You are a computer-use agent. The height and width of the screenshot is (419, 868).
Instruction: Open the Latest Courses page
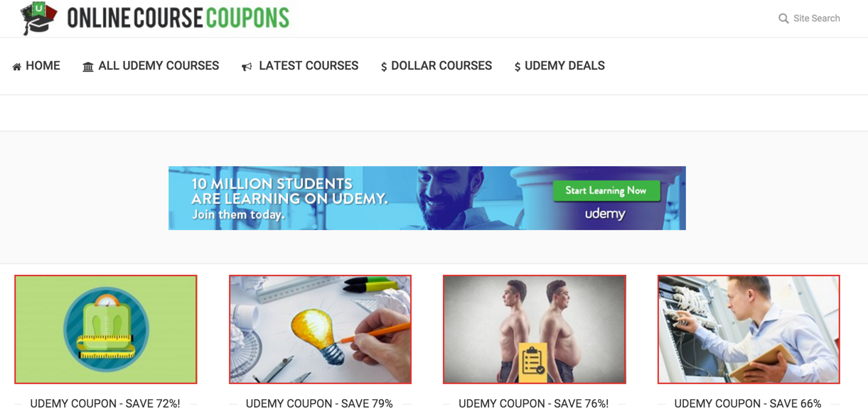309,66
